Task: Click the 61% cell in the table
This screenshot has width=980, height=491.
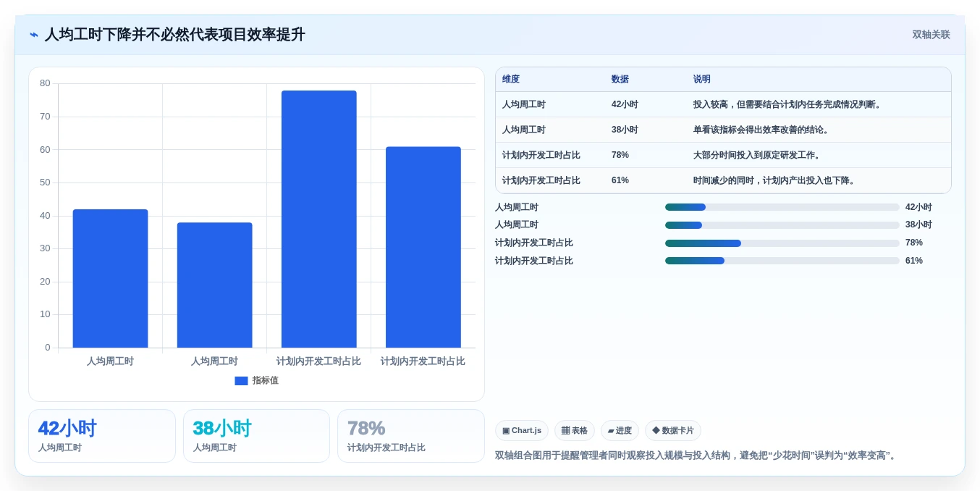Action: point(620,180)
